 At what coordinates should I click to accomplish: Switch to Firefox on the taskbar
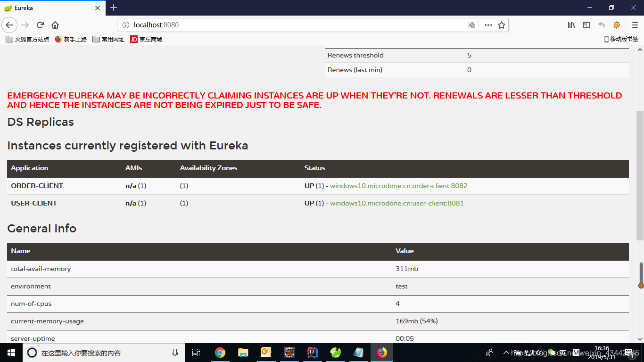point(382,353)
